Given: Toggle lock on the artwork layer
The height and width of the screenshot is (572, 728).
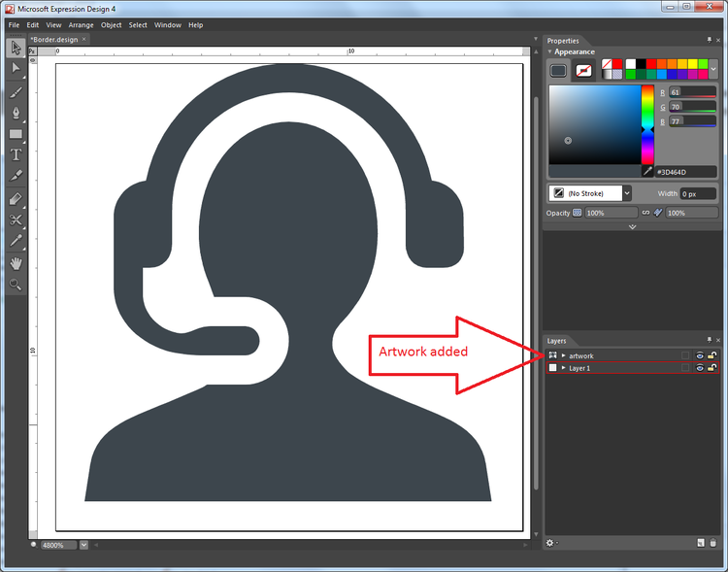Looking at the screenshot, I should click(x=711, y=355).
